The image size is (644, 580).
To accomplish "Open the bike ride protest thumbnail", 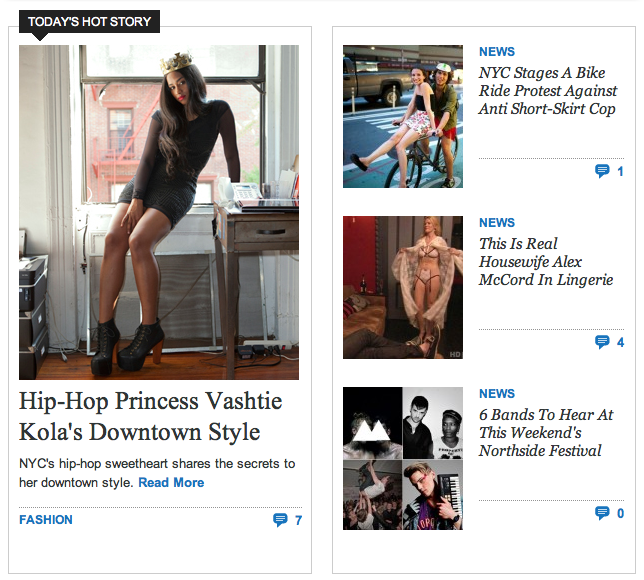I will tap(403, 116).
